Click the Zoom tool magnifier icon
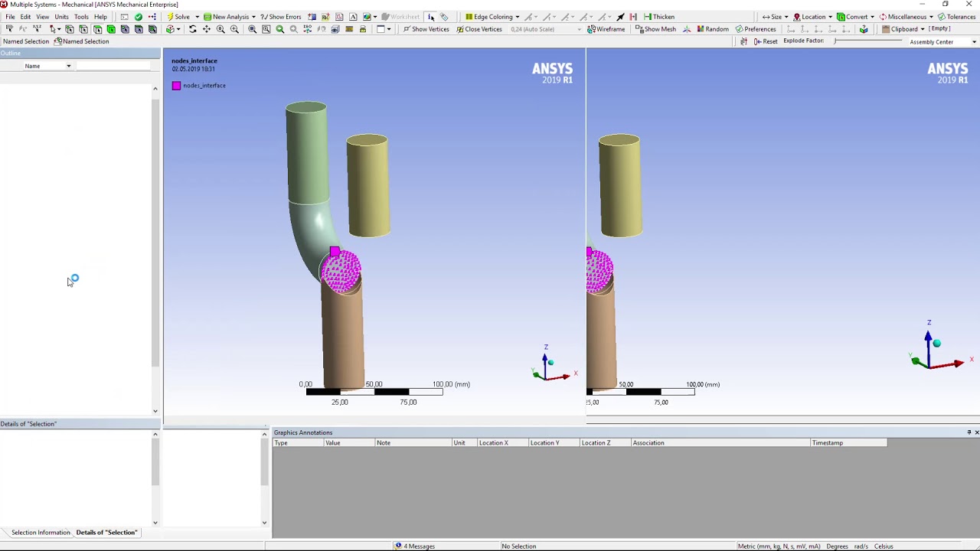980x551 pixels. point(220,29)
